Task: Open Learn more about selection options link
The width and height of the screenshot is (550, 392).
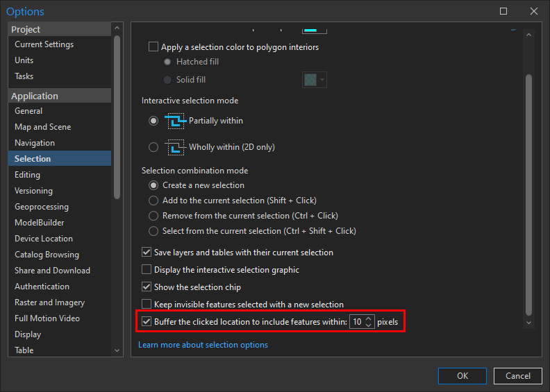Action: [203, 345]
